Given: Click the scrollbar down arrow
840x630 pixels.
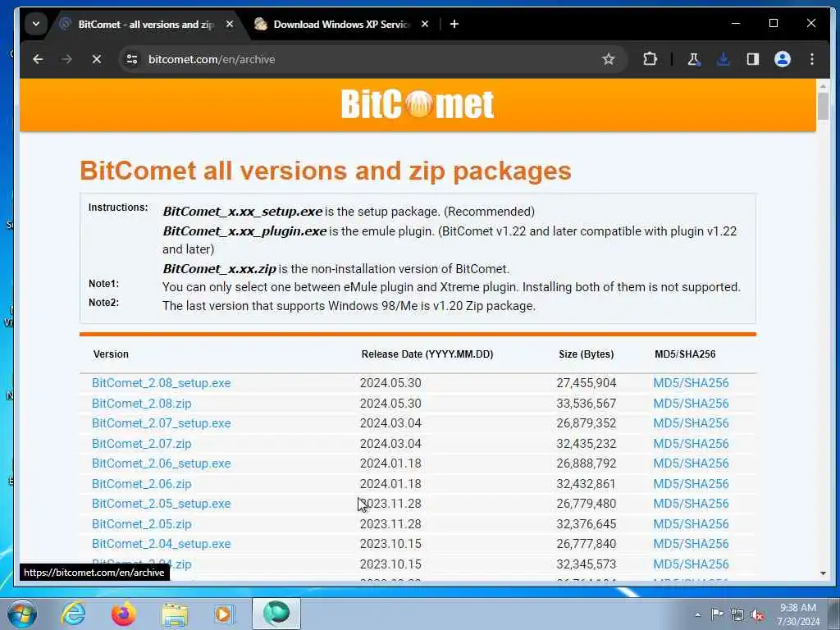Looking at the screenshot, I should 823,573.
